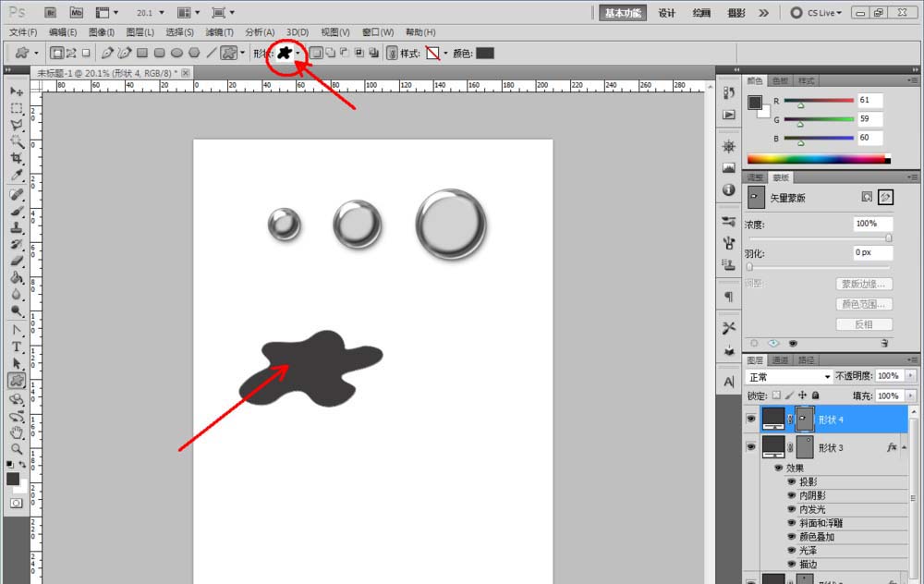Select the Zoom tool in toolbox
Screen dimensions: 924x584
tap(17, 449)
